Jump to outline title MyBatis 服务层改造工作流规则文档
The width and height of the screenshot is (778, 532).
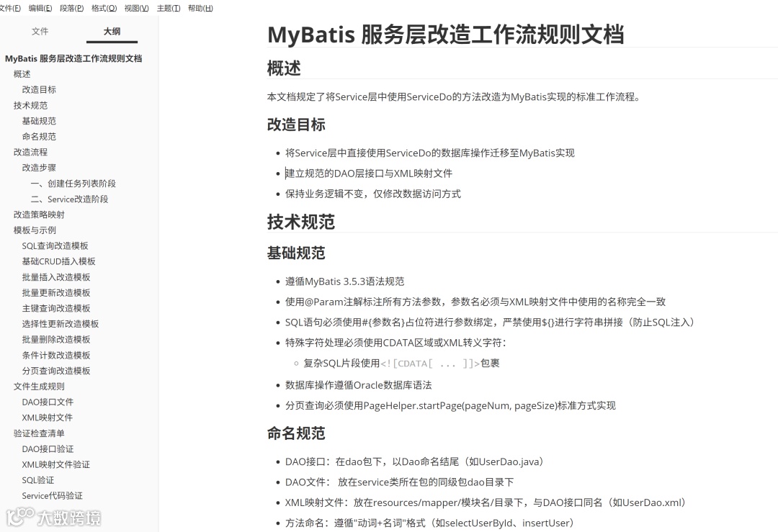(x=73, y=58)
